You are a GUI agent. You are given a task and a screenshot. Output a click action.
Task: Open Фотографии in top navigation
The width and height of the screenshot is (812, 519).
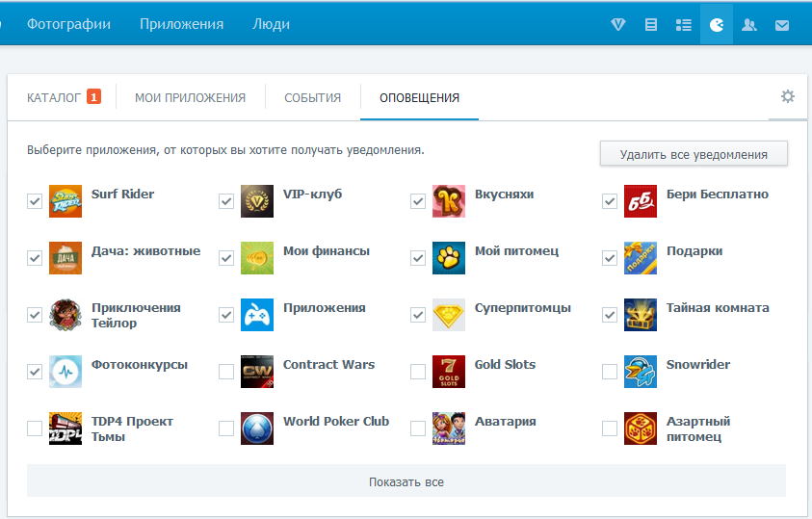(x=69, y=24)
